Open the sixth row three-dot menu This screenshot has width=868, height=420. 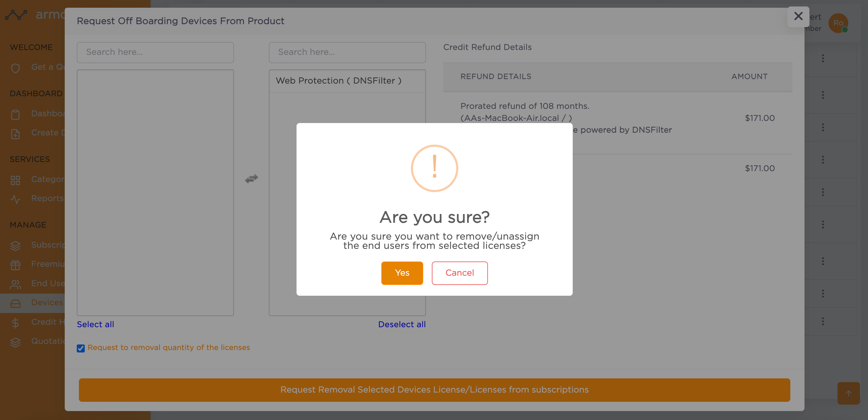coord(823,224)
